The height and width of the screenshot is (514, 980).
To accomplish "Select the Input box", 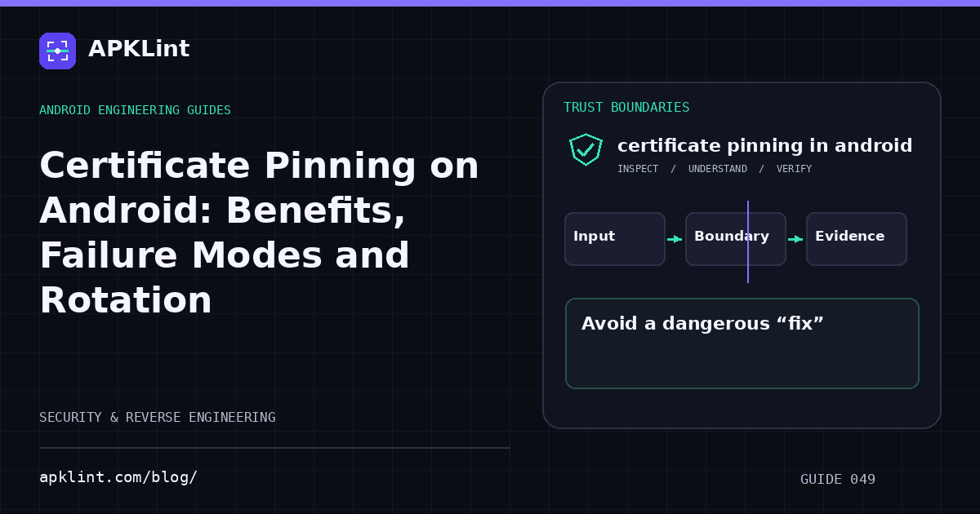I will [x=615, y=239].
